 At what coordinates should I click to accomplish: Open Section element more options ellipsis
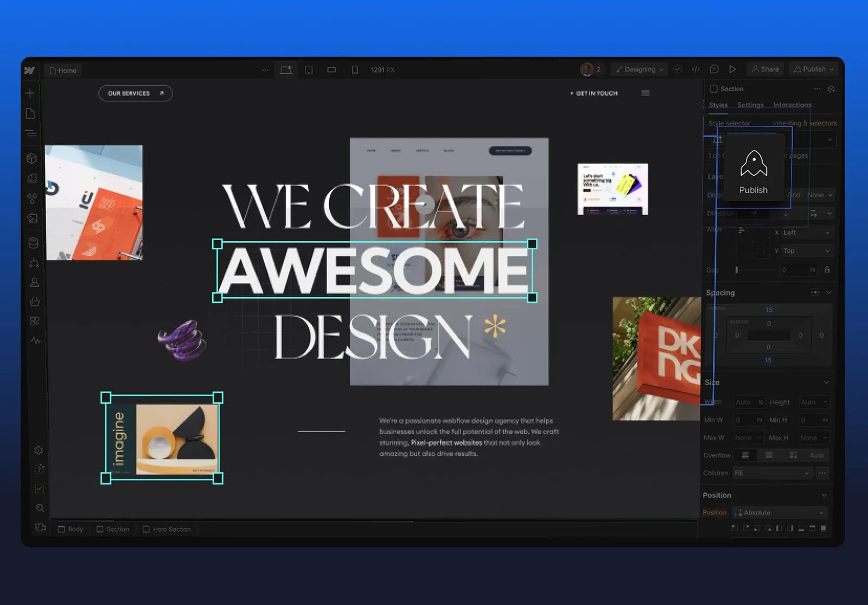point(817,88)
